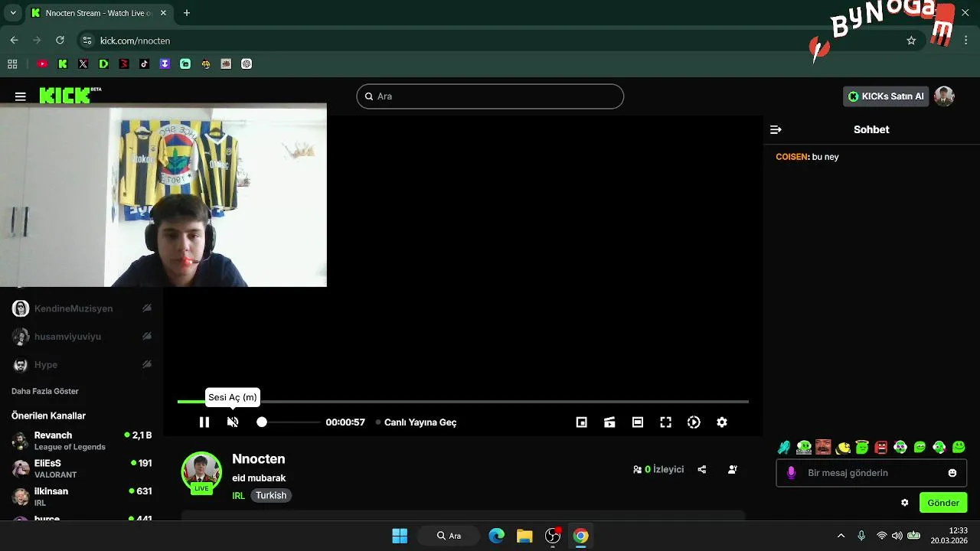
Task: Bookmark this page with the star
Action: tap(911, 41)
